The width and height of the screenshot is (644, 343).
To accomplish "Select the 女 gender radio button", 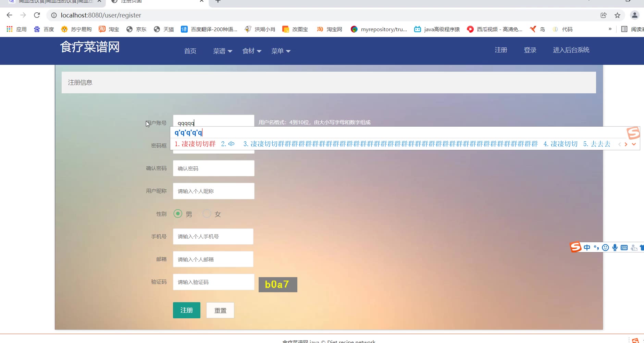I will (207, 214).
